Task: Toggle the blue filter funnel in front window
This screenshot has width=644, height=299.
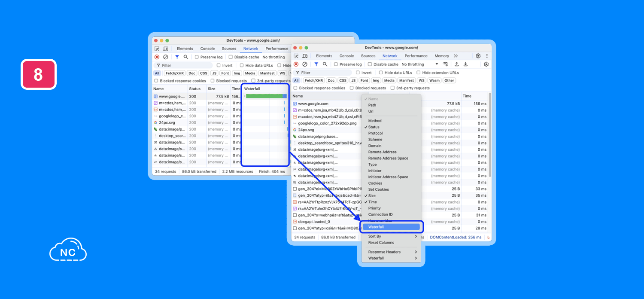Action: pos(316,64)
